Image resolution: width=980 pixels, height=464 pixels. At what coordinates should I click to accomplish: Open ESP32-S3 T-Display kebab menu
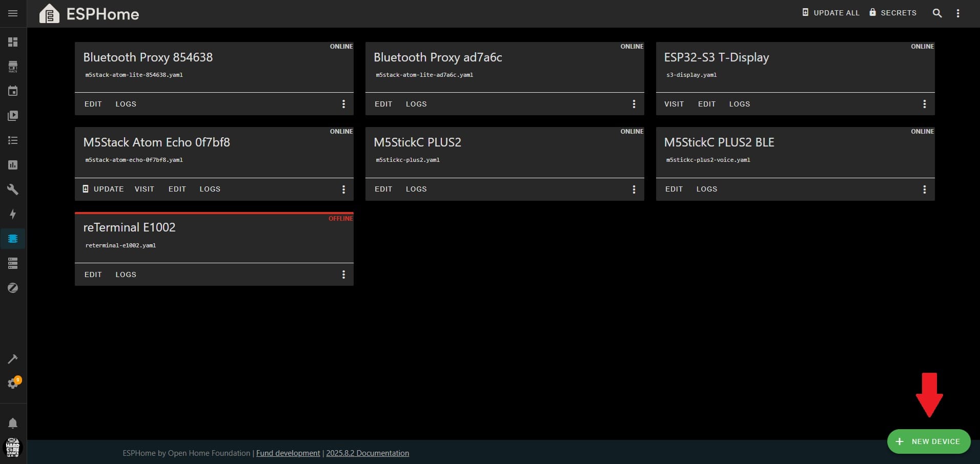[x=925, y=104]
